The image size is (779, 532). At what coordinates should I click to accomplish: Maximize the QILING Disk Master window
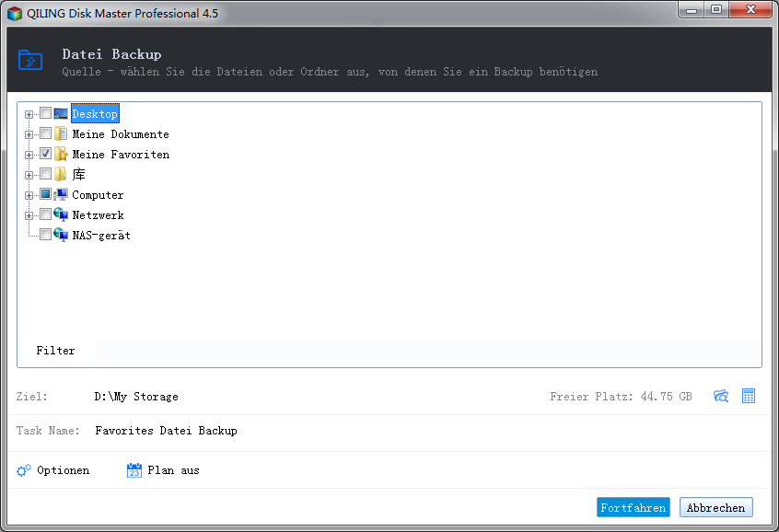716,10
